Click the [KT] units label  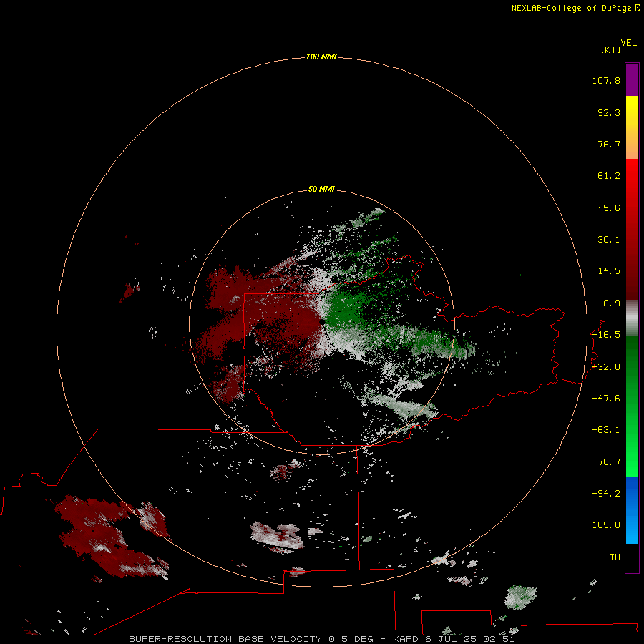[611, 49]
